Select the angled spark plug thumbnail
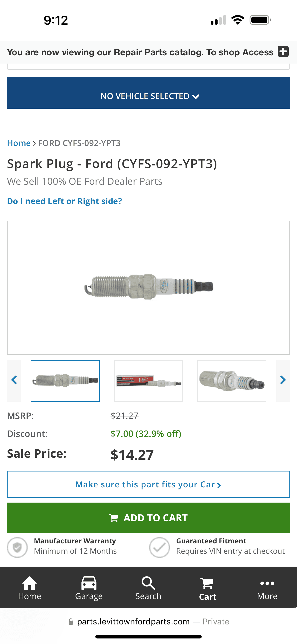 [232, 381]
